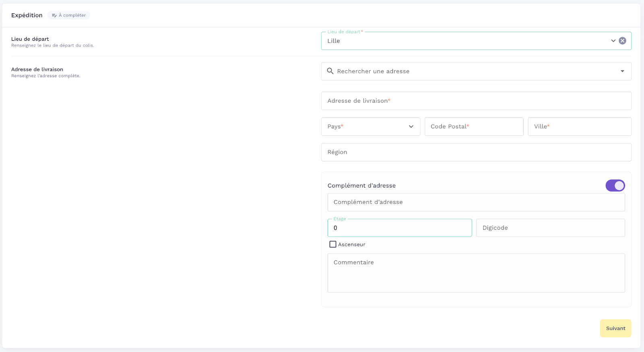
Task: Check the Ascenseur checkbox
Action: tap(333, 244)
